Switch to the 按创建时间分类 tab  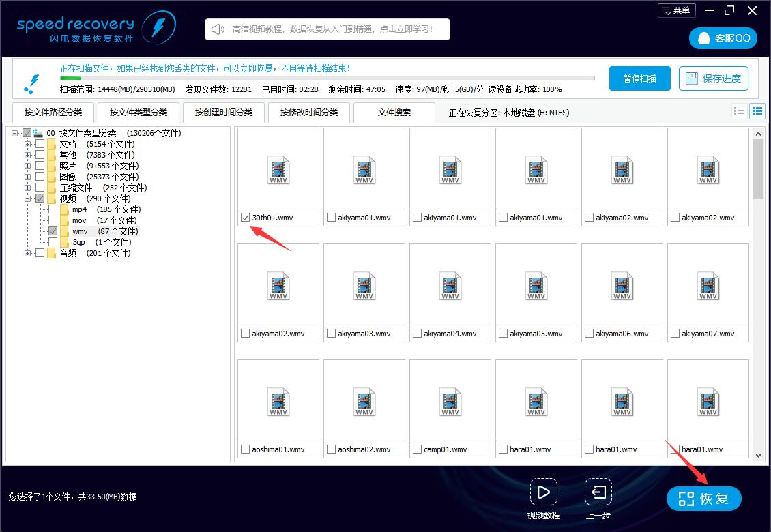[223, 112]
